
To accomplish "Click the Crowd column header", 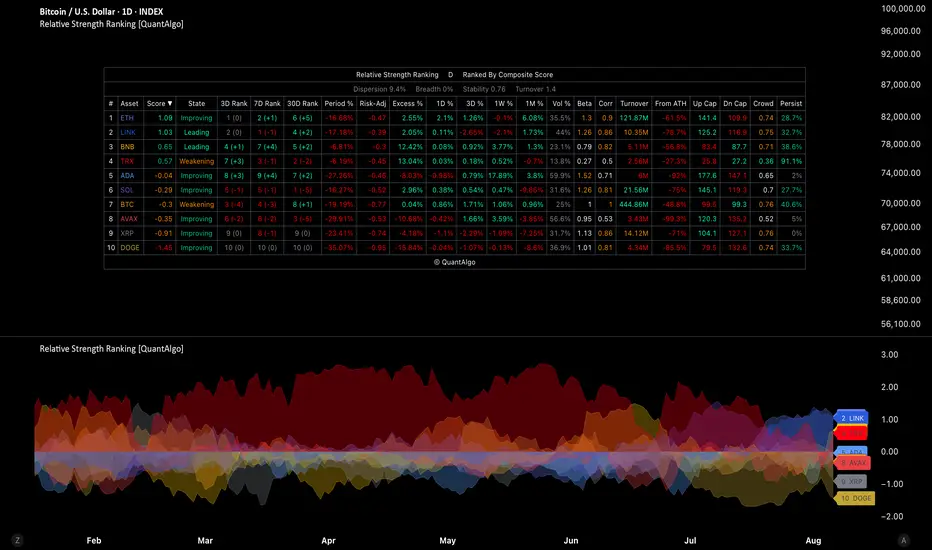I will [763, 103].
